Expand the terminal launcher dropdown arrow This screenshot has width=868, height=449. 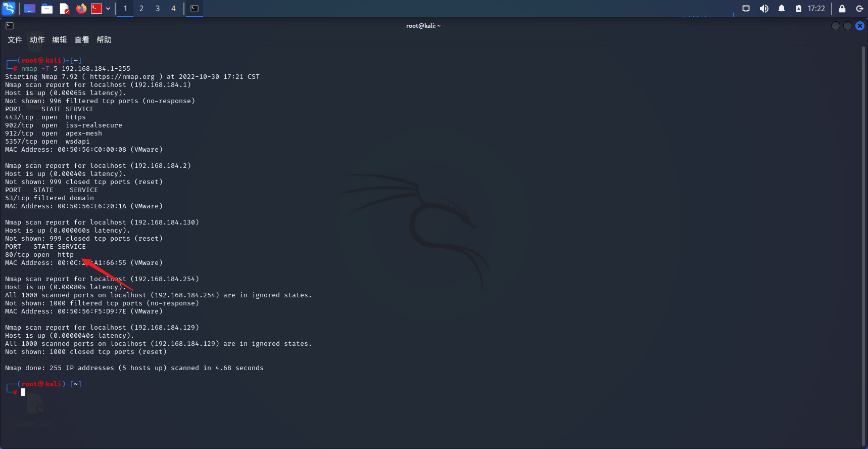click(x=108, y=9)
